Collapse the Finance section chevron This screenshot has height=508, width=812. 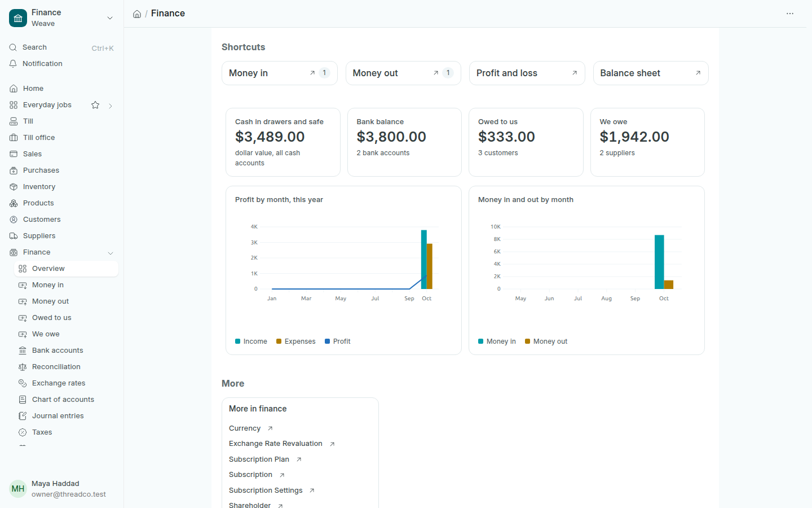[111, 253]
